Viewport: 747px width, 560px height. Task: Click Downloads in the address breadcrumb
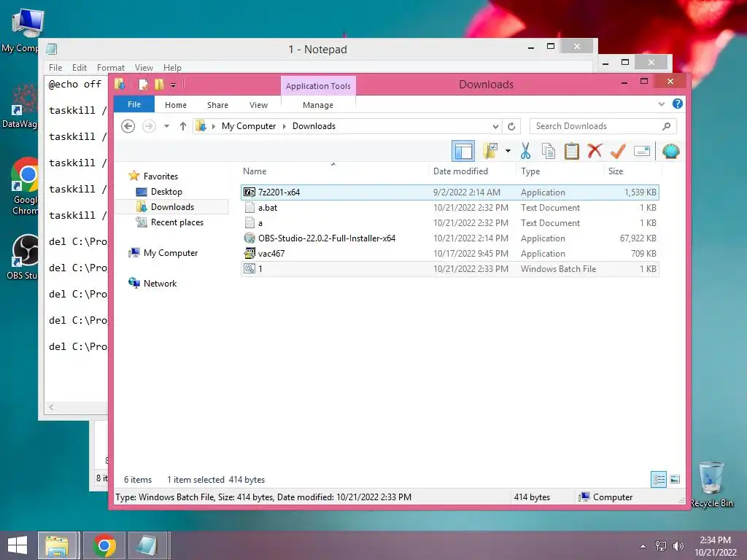pos(314,126)
